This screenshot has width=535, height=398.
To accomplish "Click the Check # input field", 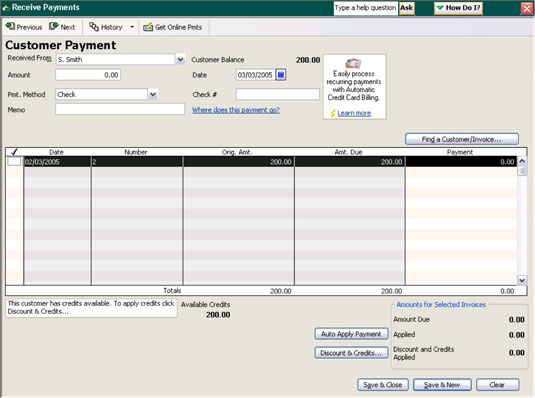I will 278,94.
